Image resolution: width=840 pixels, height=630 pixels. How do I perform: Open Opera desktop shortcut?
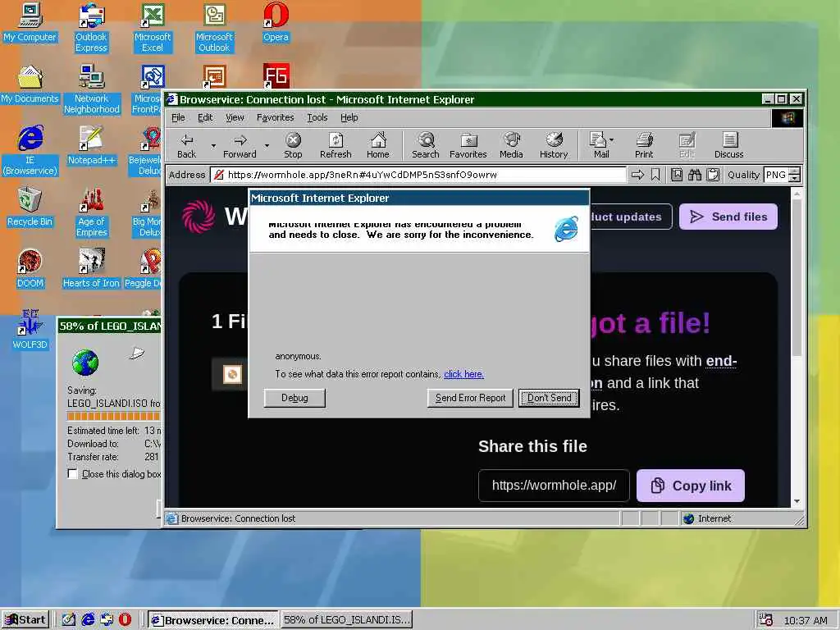(x=276, y=22)
